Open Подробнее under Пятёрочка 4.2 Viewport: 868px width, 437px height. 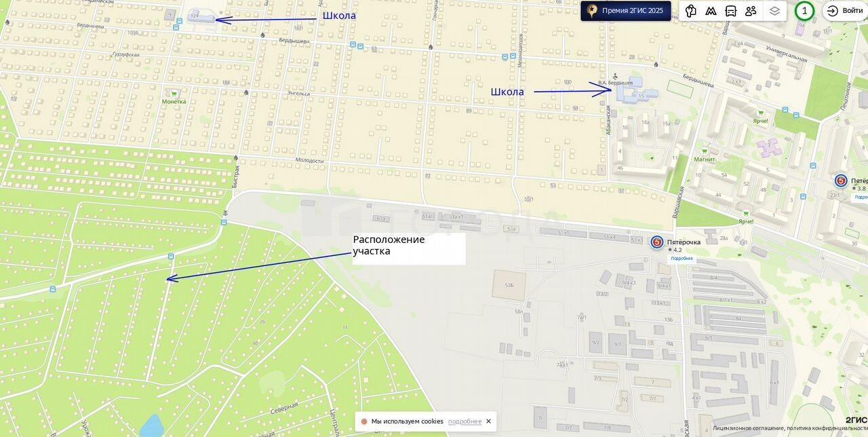[x=682, y=259]
